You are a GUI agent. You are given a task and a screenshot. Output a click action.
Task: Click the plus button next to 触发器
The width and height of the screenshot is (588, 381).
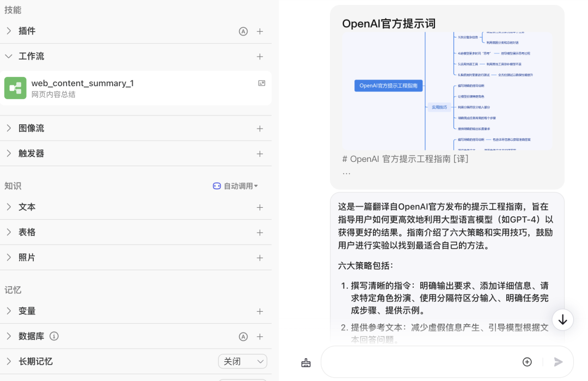point(260,153)
